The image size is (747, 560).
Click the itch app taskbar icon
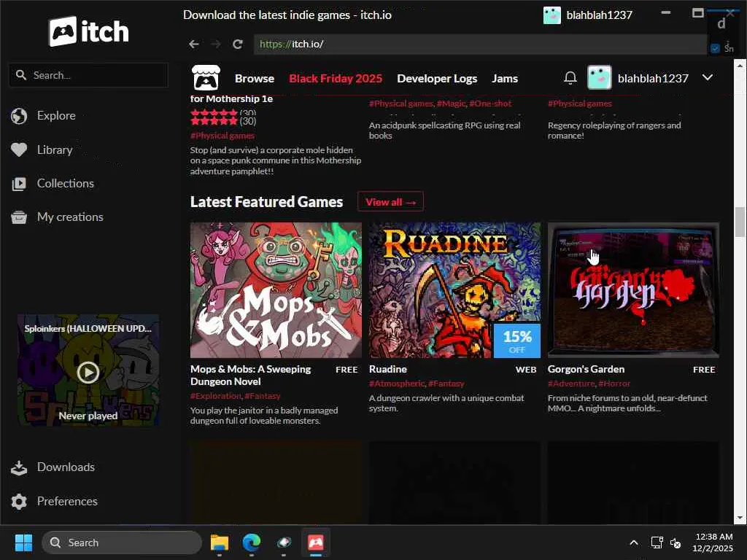click(316, 542)
